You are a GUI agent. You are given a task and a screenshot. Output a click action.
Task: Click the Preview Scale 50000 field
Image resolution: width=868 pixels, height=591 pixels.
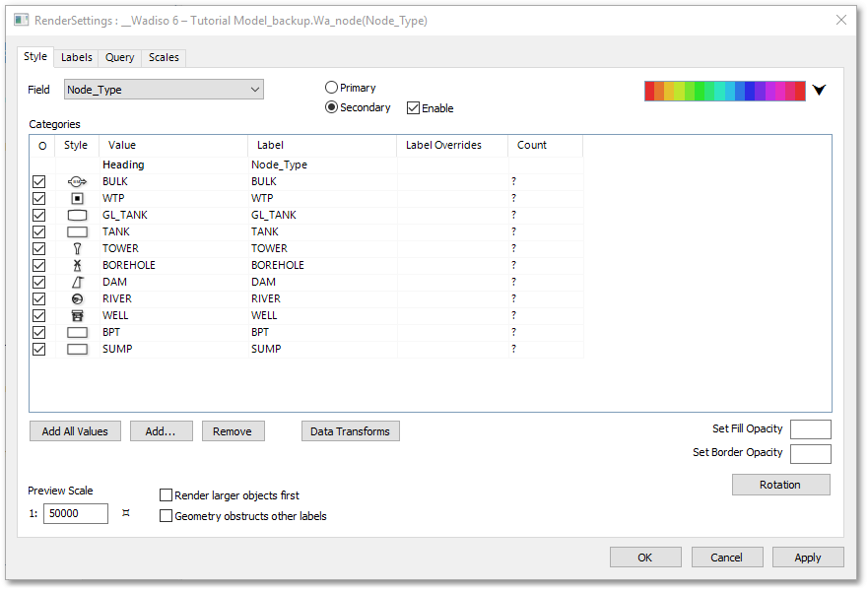click(75, 513)
